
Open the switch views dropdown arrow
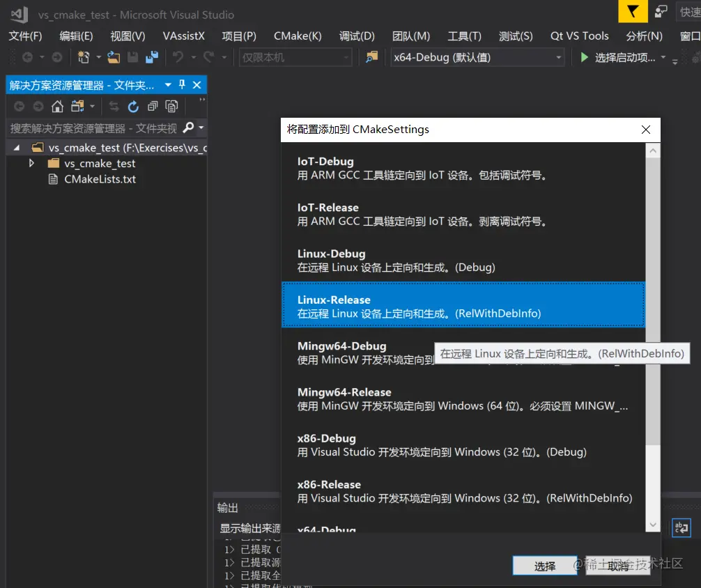tap(92, 107)
